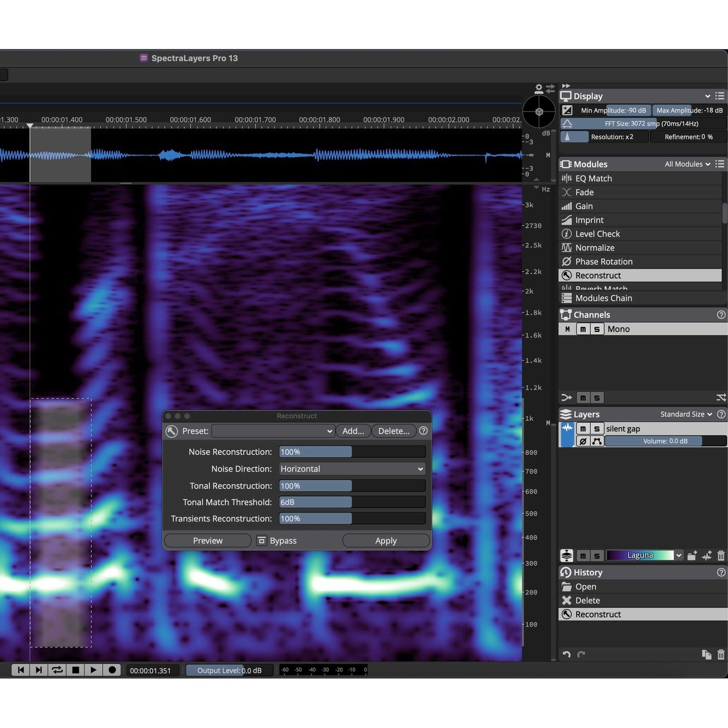Adjust FFT Size slider
Viewport: 728px width, 728px height.
[x=643, y=124]
